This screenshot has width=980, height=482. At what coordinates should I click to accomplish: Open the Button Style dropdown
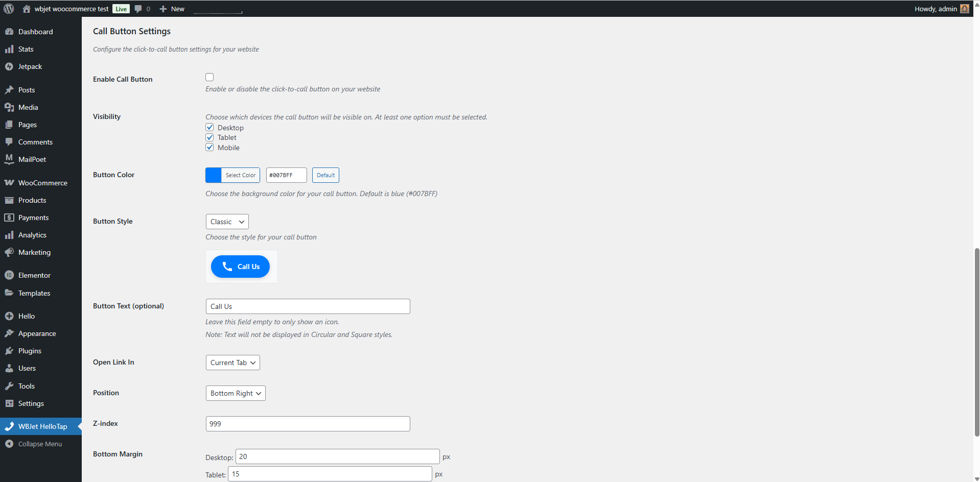click(227, 221)
